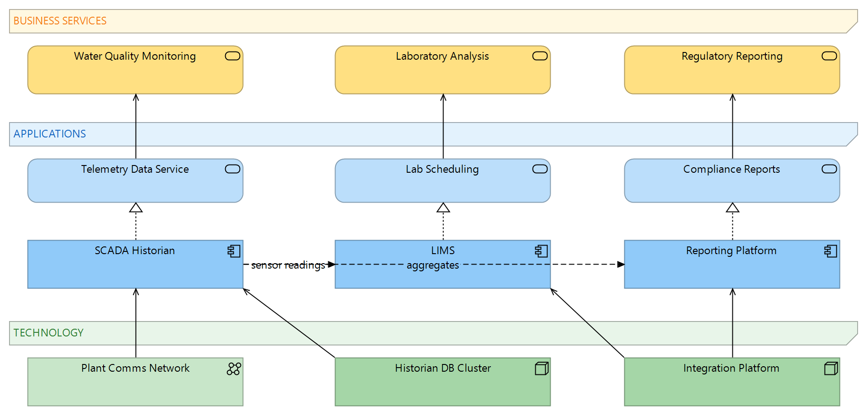Select the Integration Platform label
Image resolution: width=868 pixels, height=416 pixels.
(x=731, y=369)
